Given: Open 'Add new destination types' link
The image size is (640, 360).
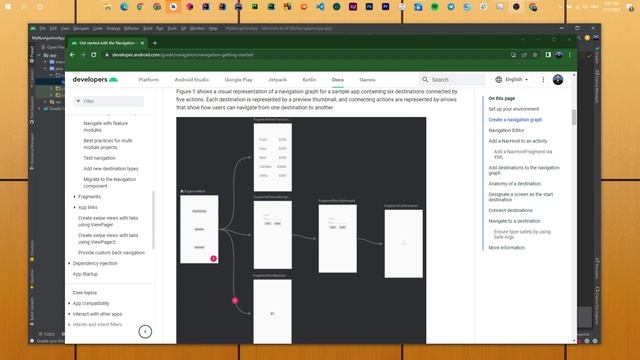Looking at the screenshot, I should tap(111, 169).
